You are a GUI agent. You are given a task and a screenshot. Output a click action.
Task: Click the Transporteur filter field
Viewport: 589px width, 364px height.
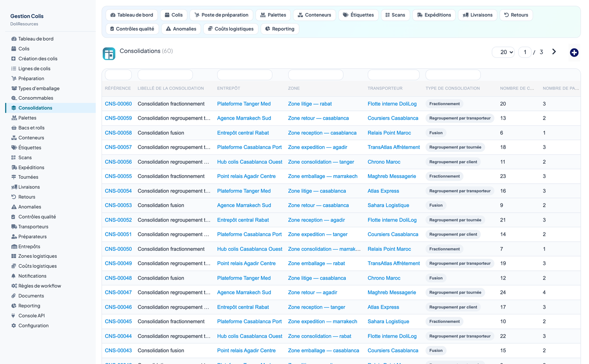[393, 75]
